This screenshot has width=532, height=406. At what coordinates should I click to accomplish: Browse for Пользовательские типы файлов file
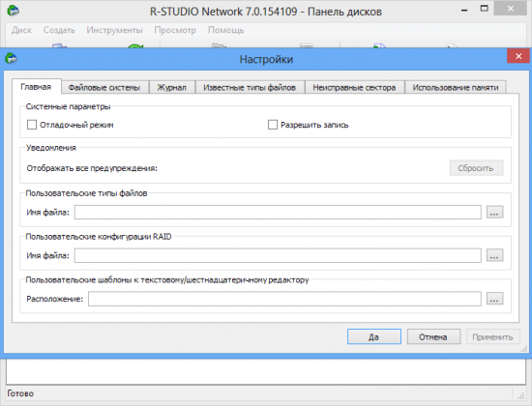pyautogui.click(x=494, y=213)
